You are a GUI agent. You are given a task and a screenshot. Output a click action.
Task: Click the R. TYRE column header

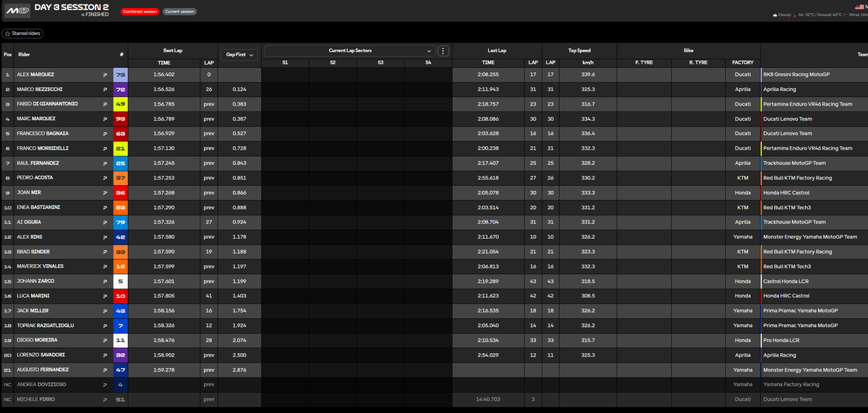tap(698, 63)
